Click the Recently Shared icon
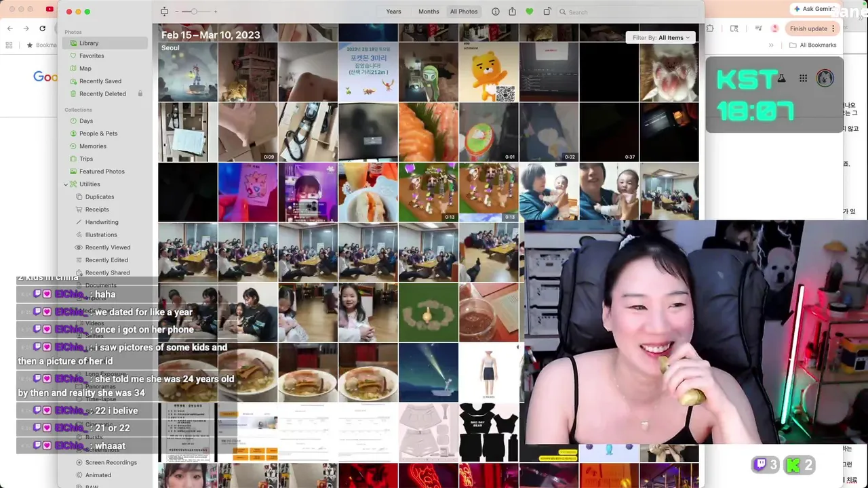Viewport: 868px width, 488px height. (79, 272)
